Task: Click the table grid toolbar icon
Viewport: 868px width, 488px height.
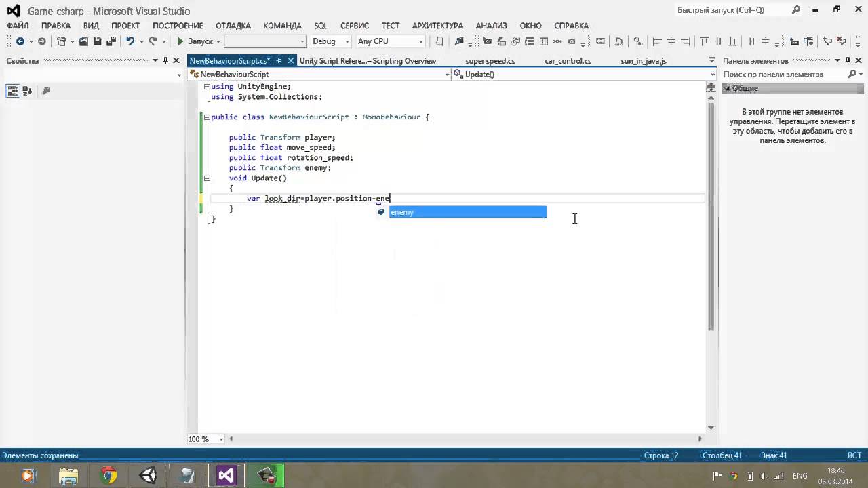Action: click(x=544, y=41)
